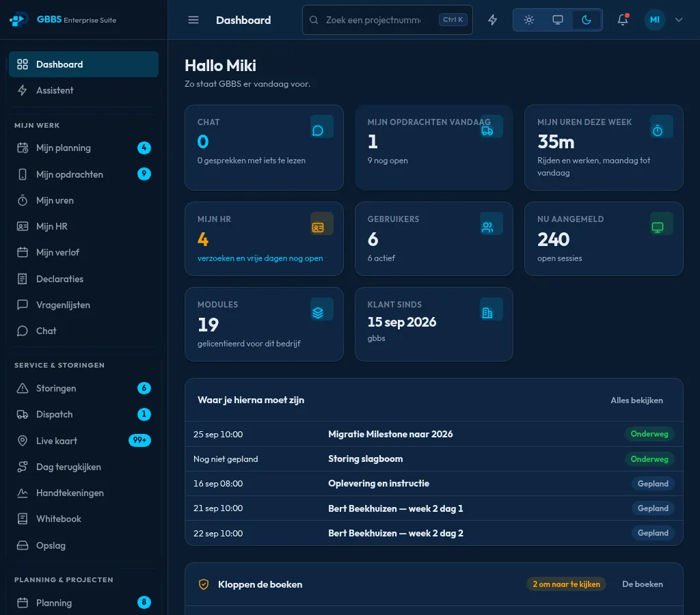Click the Opslag drive icon
Screen dimensions: 700x615
coord(23,545)
